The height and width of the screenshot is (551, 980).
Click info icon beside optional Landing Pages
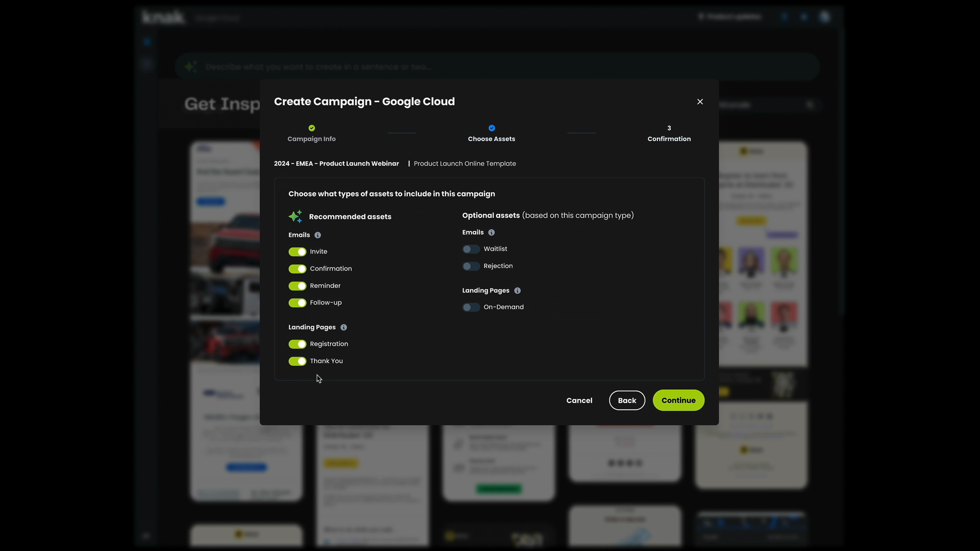coord(518,291)
